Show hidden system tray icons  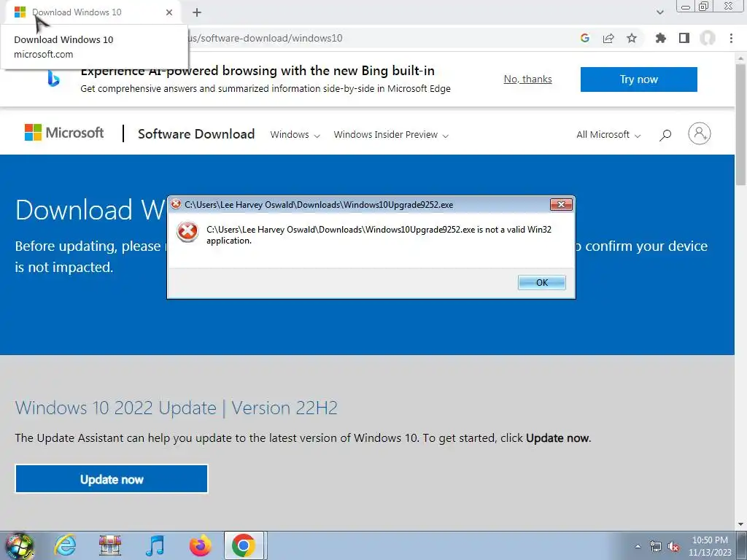[638, 546]
